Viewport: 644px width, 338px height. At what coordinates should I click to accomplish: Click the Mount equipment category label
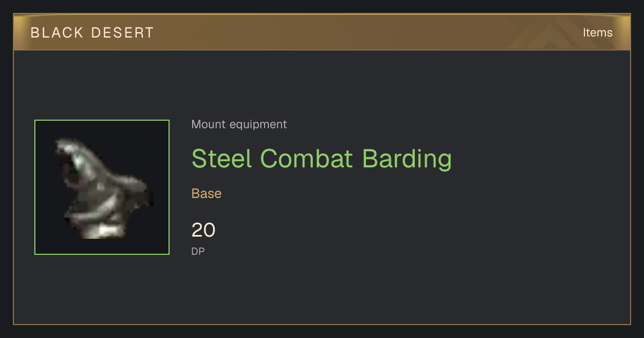239,124
